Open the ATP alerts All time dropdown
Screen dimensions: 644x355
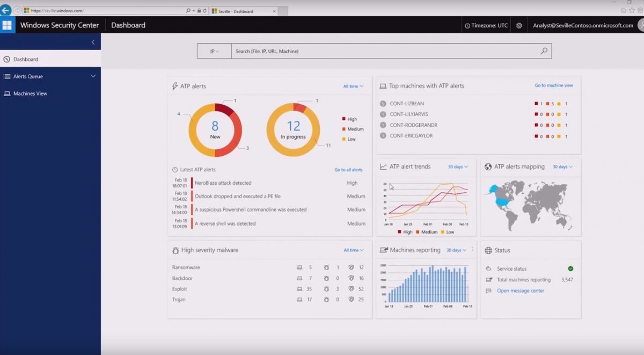click(353, 86)
